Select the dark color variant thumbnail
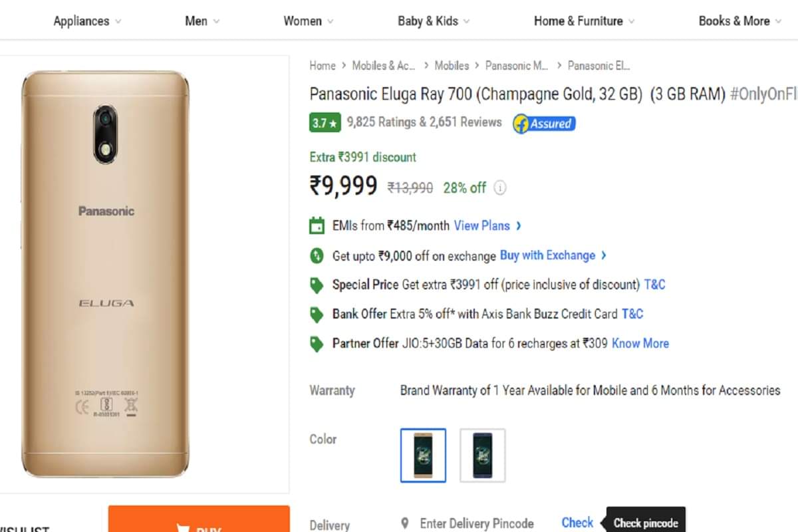 pos(482,456)
